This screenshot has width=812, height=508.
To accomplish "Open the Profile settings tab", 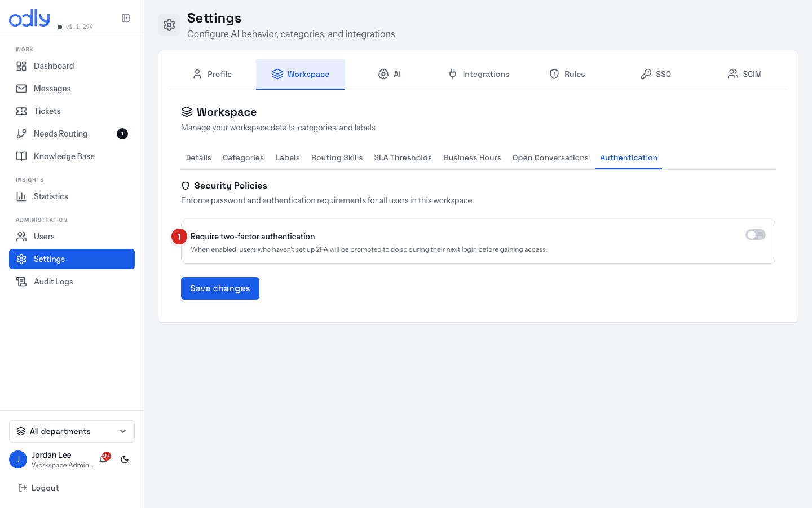I will [212, 74].
